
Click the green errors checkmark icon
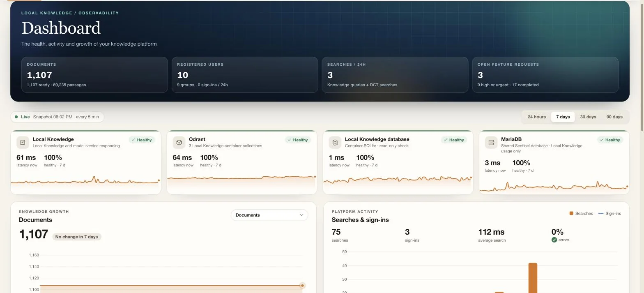coord(554,240)
